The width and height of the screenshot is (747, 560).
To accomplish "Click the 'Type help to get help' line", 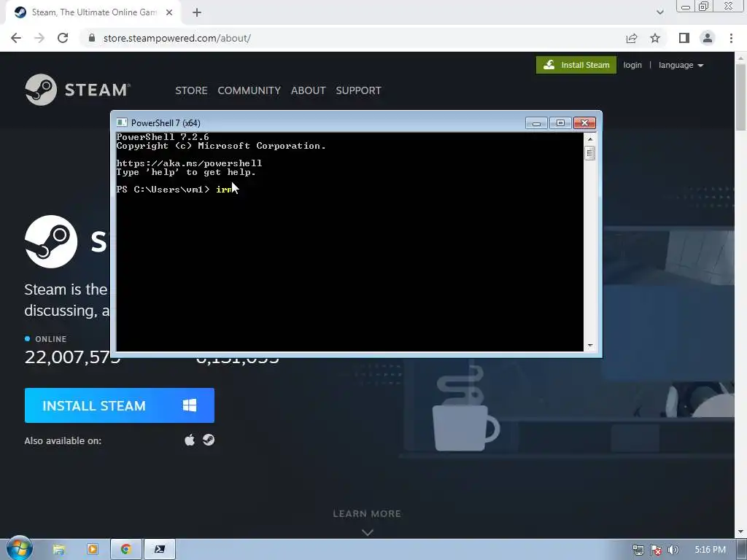I will tap(186, 172).
